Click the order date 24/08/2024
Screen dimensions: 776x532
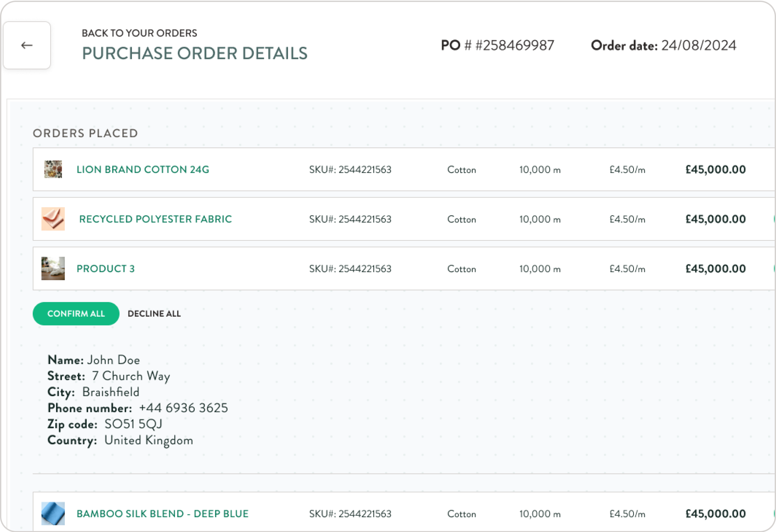coord(699,46)
